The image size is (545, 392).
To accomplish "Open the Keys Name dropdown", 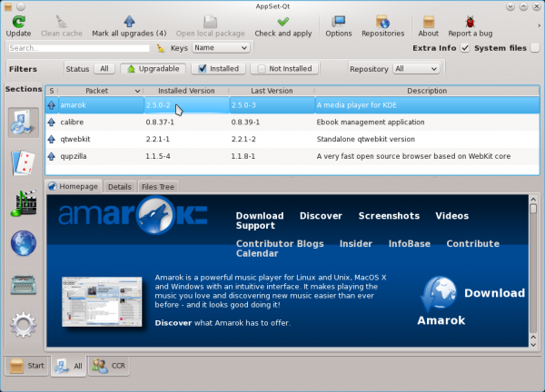I will point(221,47).
